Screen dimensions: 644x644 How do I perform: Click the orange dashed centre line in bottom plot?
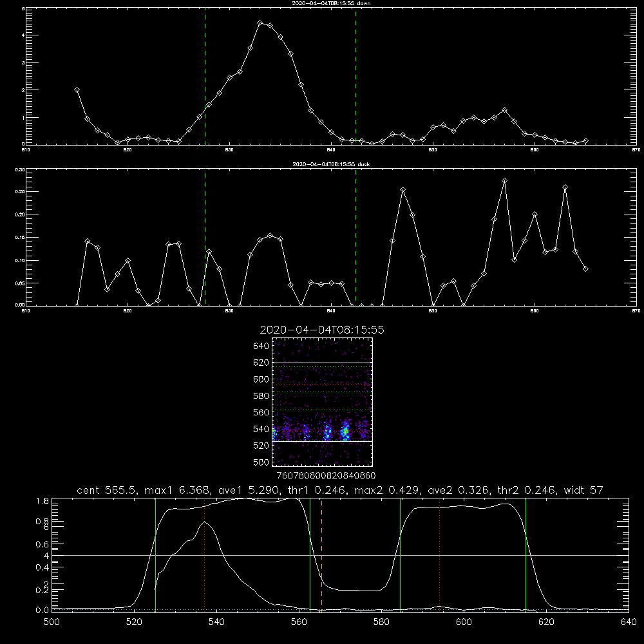click(321, 554)
